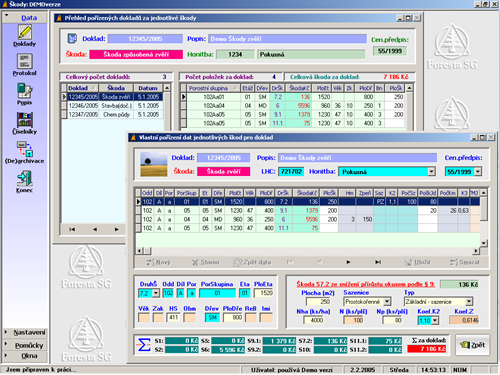Viewport: 500px width, 375px height.
Task: Click the sigma summary icon
Action: point(144,345)
